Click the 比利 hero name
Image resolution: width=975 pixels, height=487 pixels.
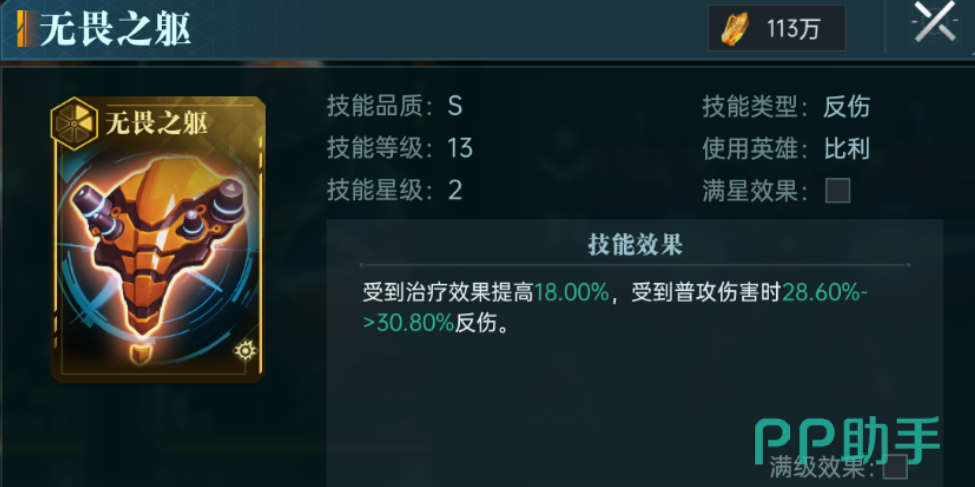846,149
